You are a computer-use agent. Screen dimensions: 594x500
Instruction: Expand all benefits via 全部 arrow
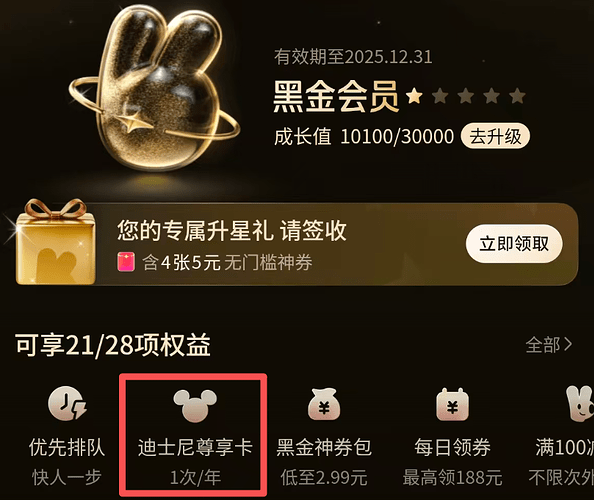pyautogui.click(x=549, y=345)
